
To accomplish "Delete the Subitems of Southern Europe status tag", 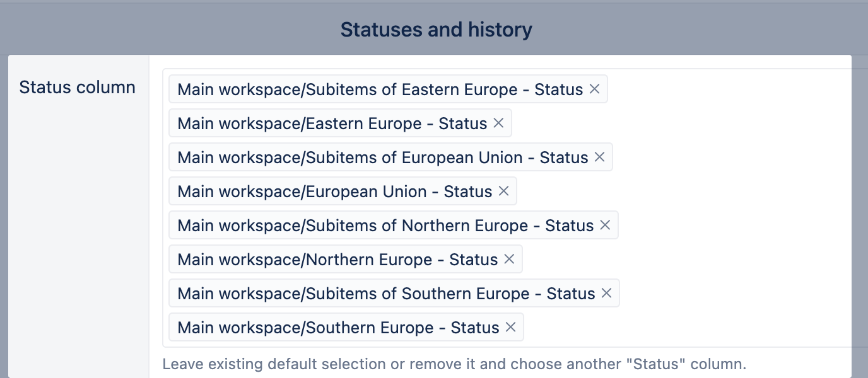I will 606,294.
